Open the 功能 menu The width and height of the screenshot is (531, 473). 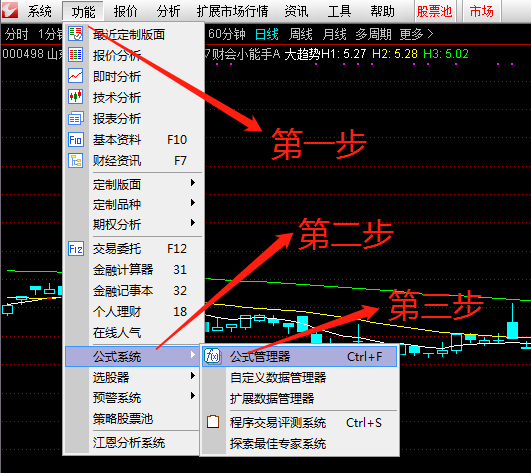(83, 12)
